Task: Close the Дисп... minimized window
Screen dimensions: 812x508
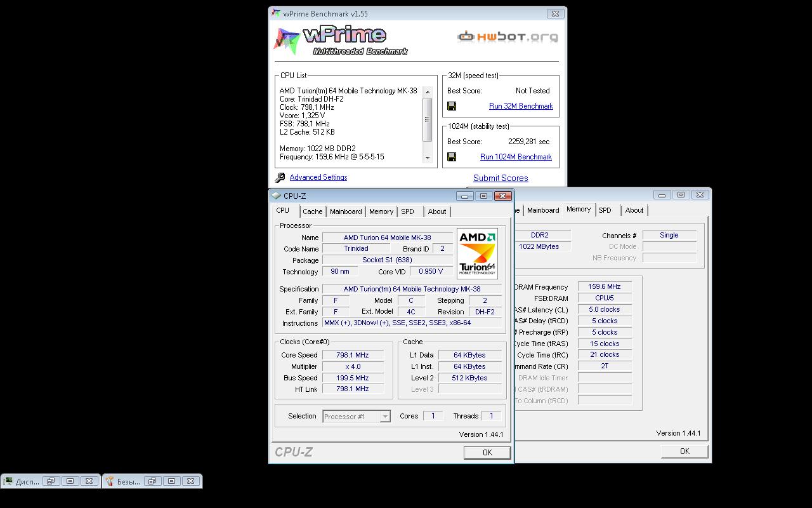Action: pos(89,481)
